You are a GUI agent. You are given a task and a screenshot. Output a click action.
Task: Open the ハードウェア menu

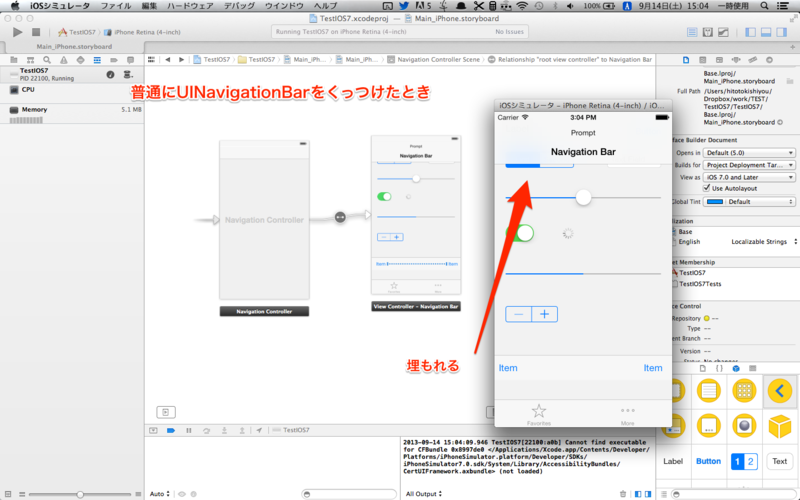tap(190, 6)
